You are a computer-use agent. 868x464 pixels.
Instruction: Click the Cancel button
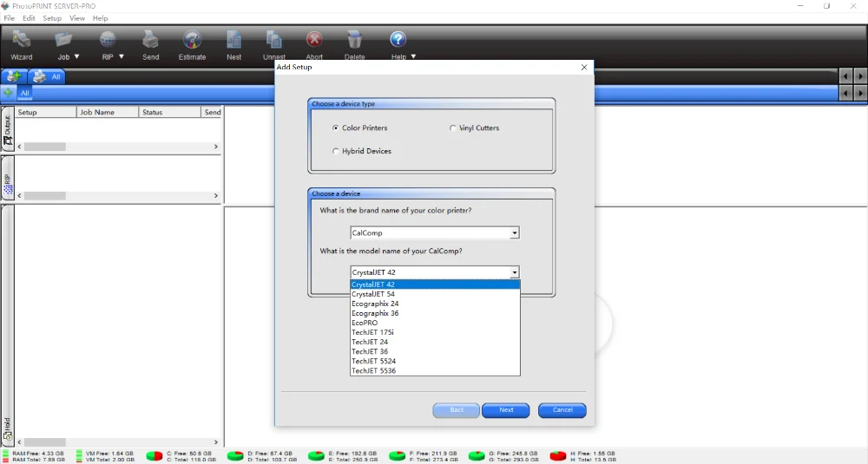562,410
